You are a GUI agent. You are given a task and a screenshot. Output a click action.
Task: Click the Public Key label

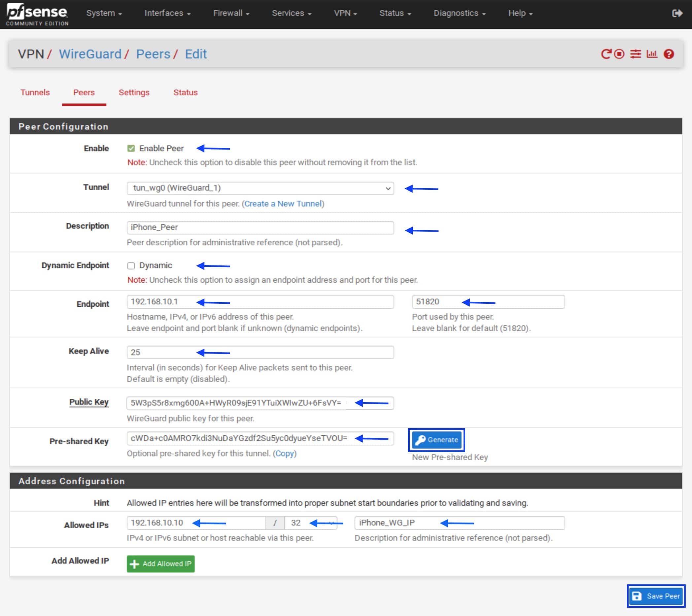coord(89,402)
